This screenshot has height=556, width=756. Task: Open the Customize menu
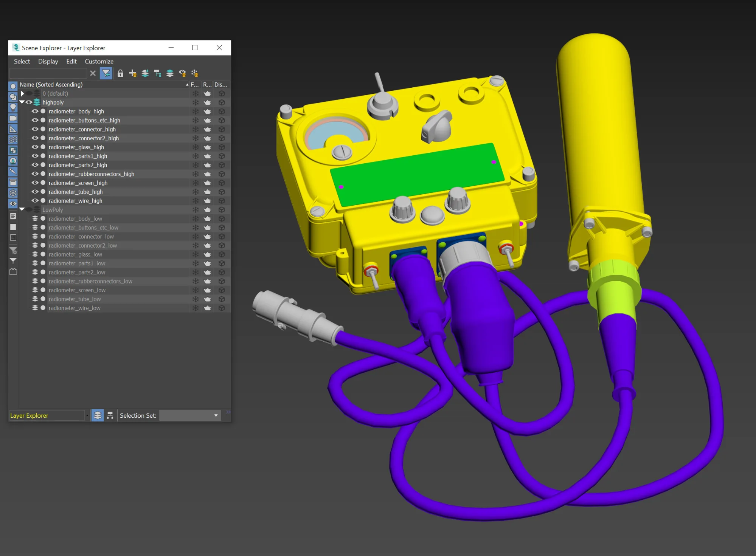pyautogui.click(x=99, y=61)
